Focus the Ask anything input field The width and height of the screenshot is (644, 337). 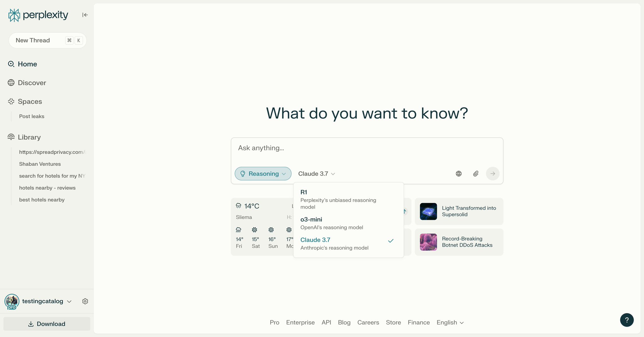[367, 148]
